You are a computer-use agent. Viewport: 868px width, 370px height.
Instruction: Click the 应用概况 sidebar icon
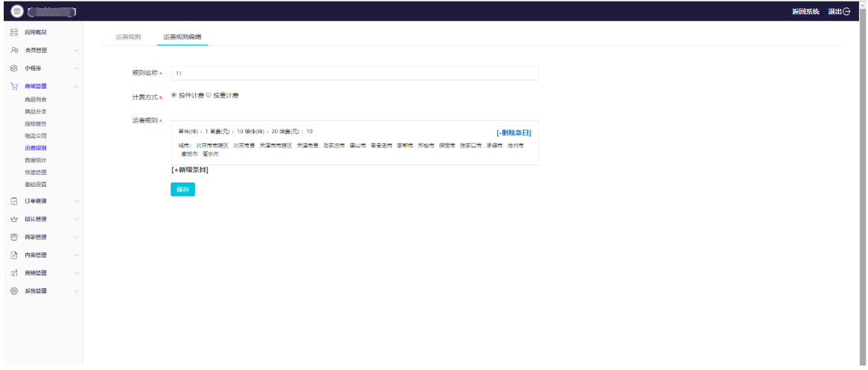tap(14, 32)
